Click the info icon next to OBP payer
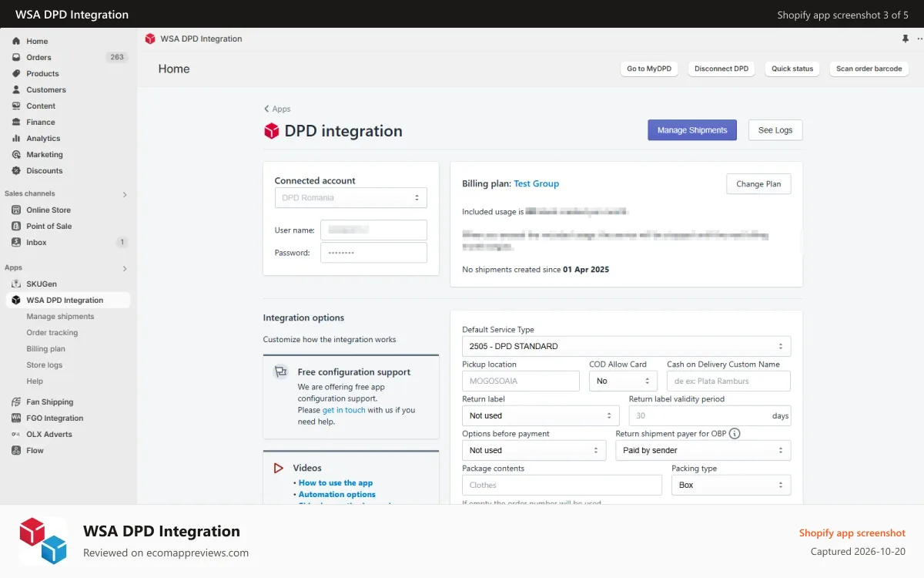Viewport: 924px width, 578px height. point(735,433)
